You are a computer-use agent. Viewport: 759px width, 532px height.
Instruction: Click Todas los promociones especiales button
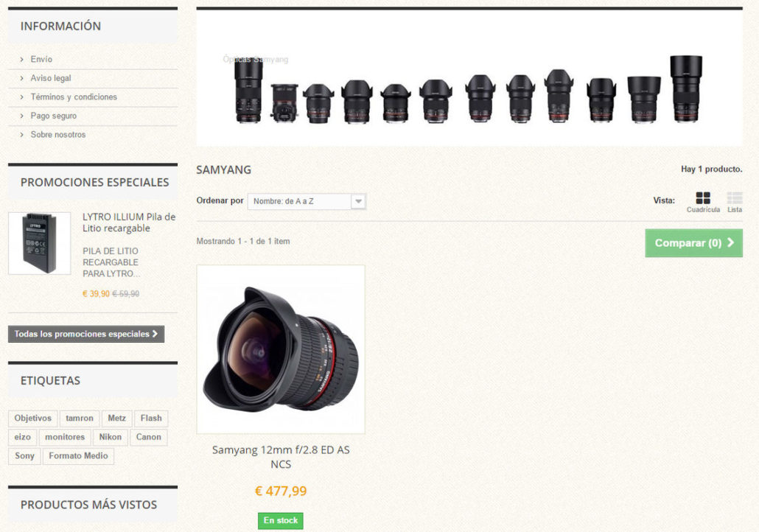tap(86, 334)
